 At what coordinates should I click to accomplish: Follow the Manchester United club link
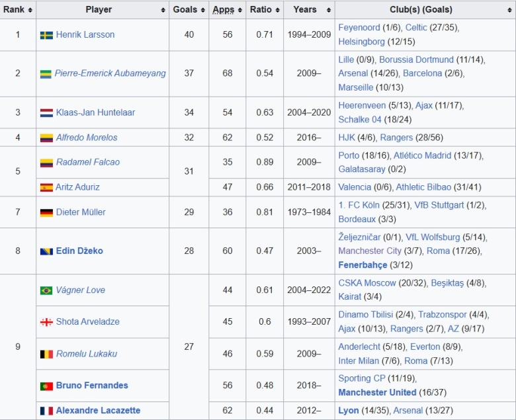[x=377, y=393]
